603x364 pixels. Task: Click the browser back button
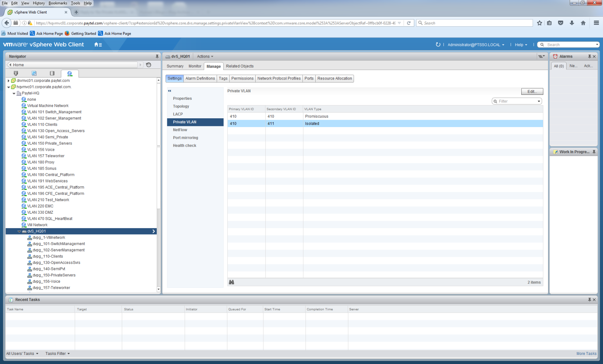(7, 23)
